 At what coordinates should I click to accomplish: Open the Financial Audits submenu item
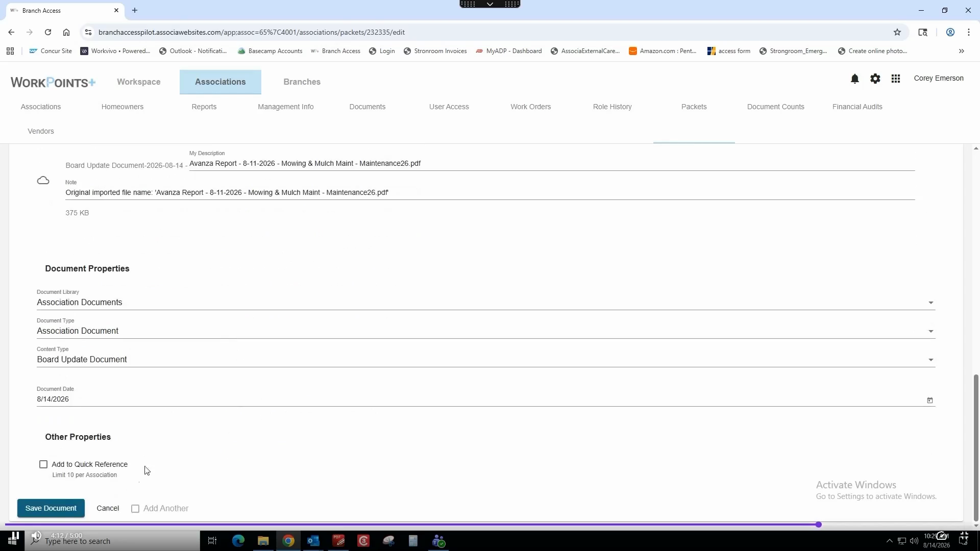[x=857, y=107]
